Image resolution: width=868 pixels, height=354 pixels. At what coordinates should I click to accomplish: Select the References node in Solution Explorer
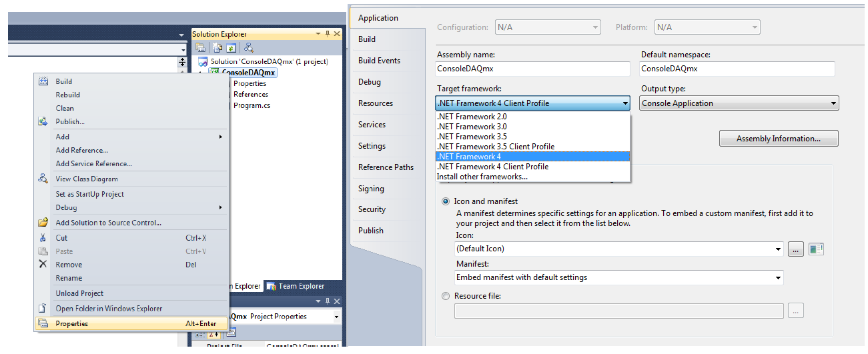250,94
